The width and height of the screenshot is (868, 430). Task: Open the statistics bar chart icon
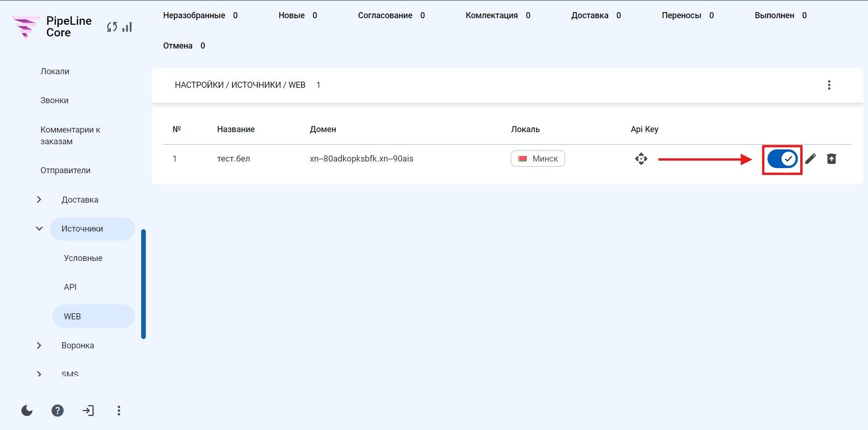pos(127,27)
